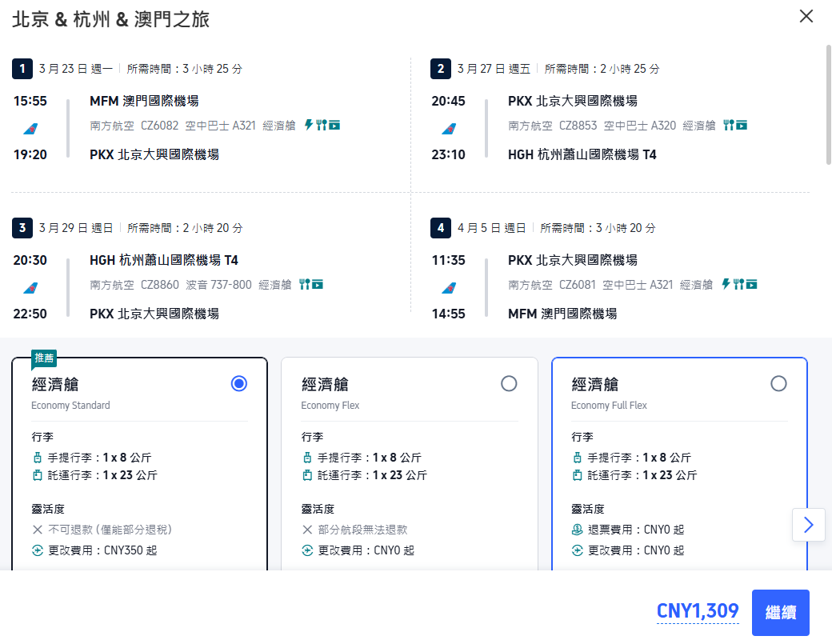This screenshot has height=644, width=832.
Task: Select the Economy Flex fare option
Action: (509, 383)
